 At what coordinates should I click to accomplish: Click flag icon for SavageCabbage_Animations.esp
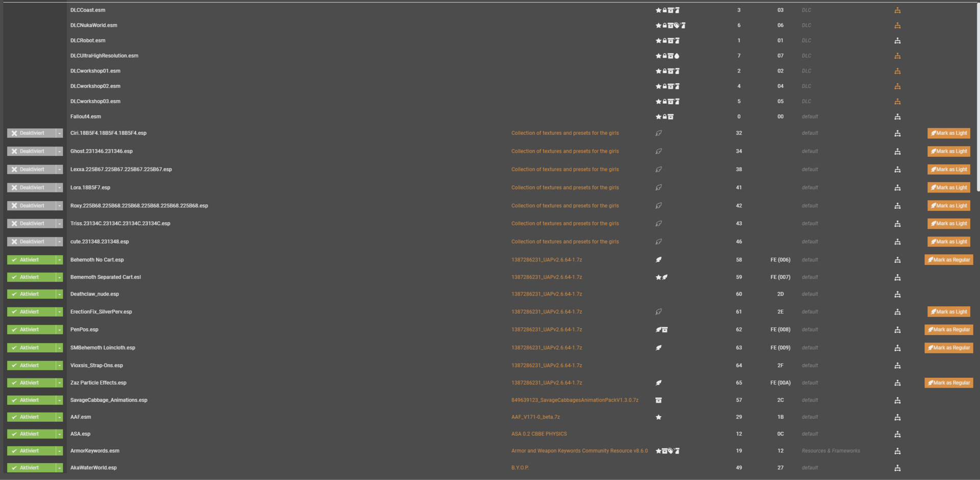pos(658,400)
